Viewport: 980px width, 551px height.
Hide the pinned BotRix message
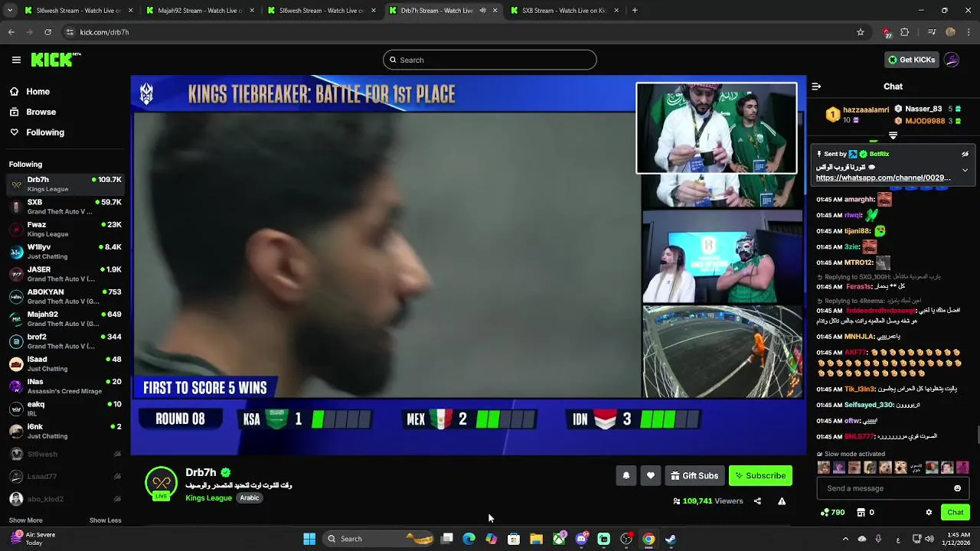[x=965, y=154]
